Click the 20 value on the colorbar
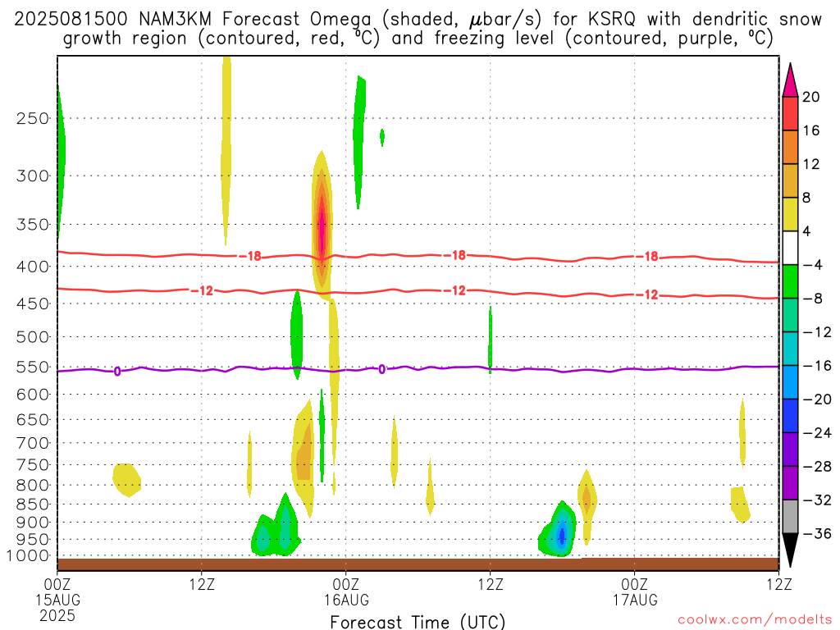This screenshot has height=630, width=840. [x=811, y=97]
